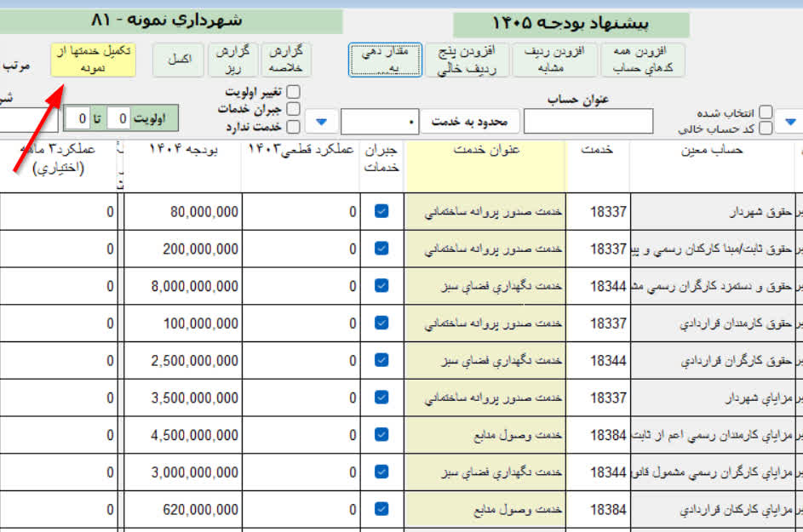This screenshot has width=803, height=532.
Task: Check the انتخاب شده checkbox
Action: [766, 112]
